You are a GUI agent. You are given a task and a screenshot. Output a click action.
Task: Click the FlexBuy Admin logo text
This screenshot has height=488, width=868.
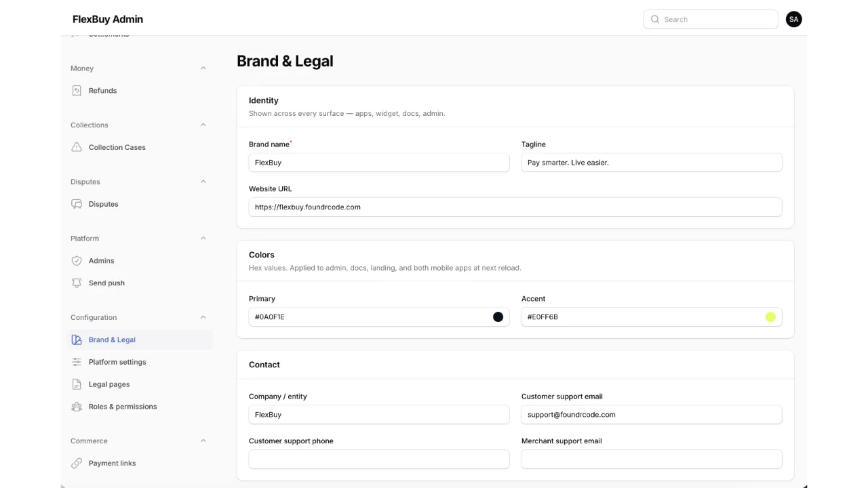108,19
